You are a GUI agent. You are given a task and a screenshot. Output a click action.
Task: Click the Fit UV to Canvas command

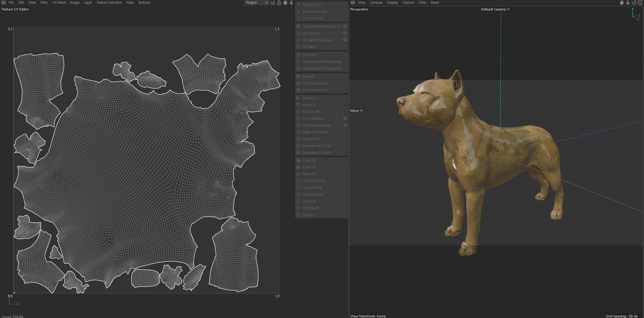pyautogui.click(x=315, y=83)
